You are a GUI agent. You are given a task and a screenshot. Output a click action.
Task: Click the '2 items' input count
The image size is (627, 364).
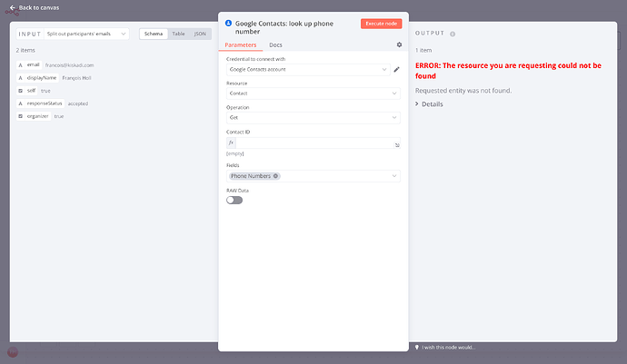(x=25, y=50)
